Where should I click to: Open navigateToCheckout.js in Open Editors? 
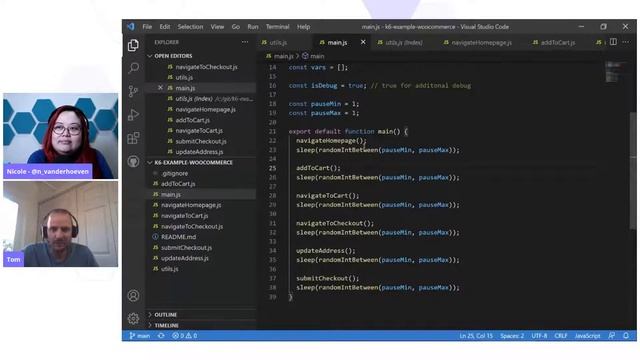pos(207,67)
